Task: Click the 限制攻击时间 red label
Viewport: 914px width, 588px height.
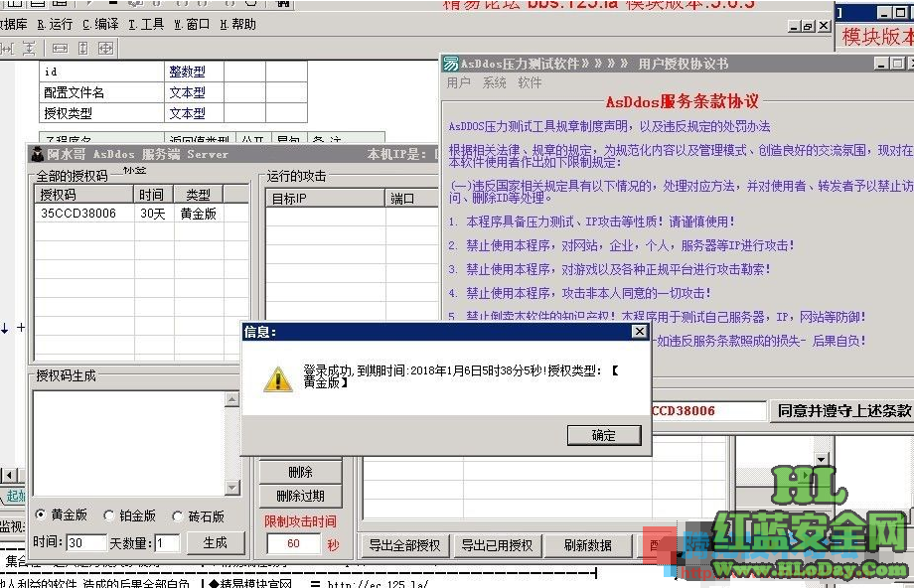Action: [300, 521]
